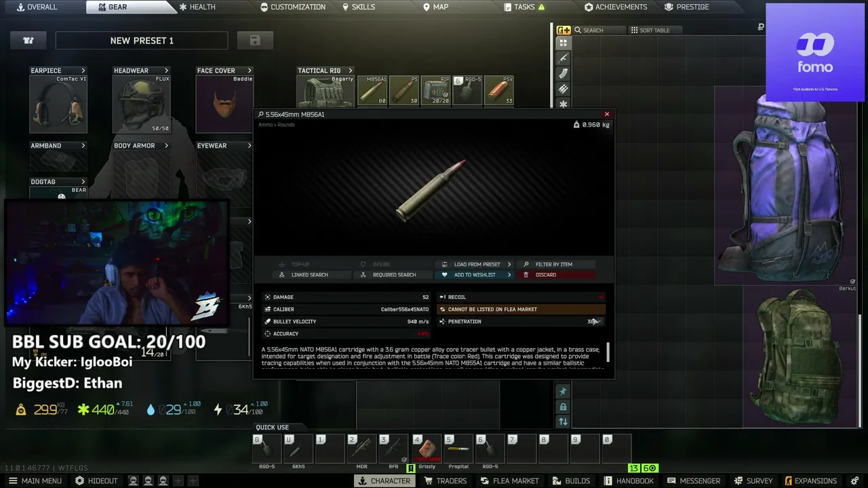Expand the Eyewear slot arrow

tap(250, 146)
